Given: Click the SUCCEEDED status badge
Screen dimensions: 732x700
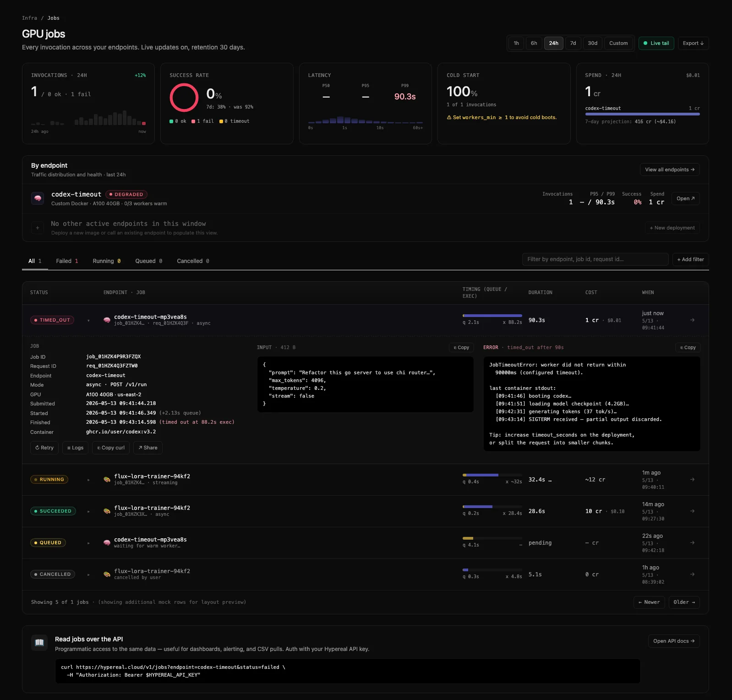Looking at the screenshot, I should pyautogui.click(x=53, y=511).
